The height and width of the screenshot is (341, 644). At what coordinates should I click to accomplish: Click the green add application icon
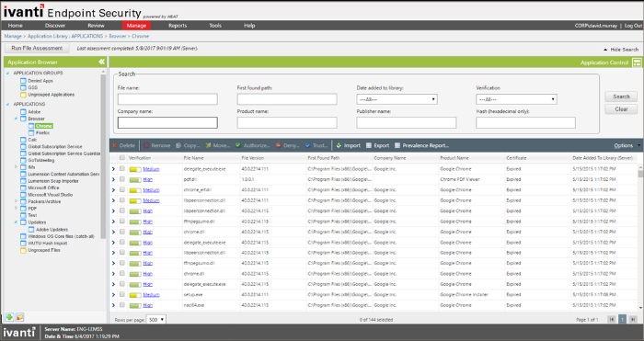click(x=9, y=317)
